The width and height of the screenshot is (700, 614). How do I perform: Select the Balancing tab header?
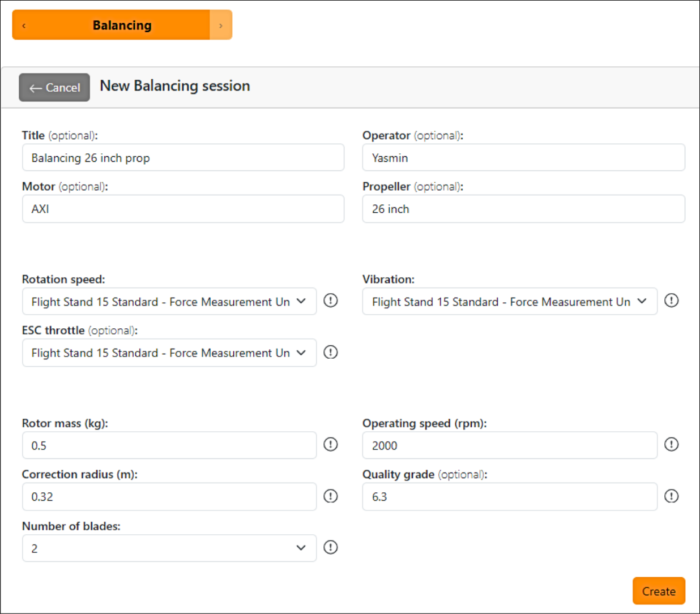(x=122, y=25)
